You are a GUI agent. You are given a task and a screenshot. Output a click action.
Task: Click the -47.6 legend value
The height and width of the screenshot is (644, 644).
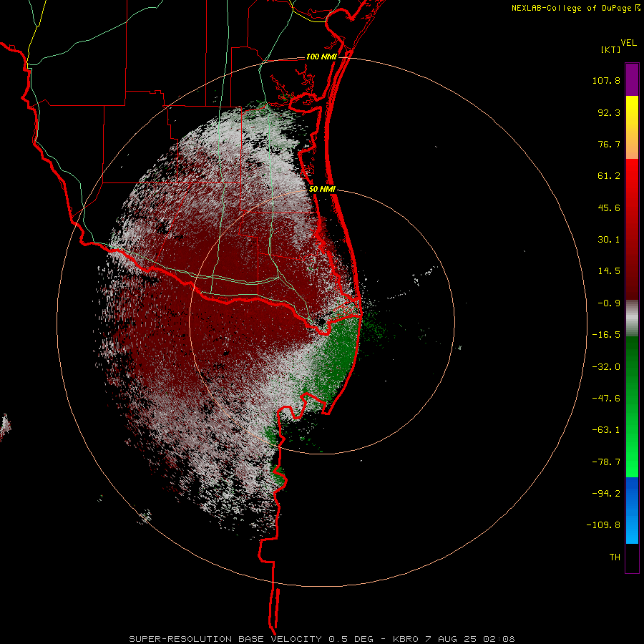[606, 399]
